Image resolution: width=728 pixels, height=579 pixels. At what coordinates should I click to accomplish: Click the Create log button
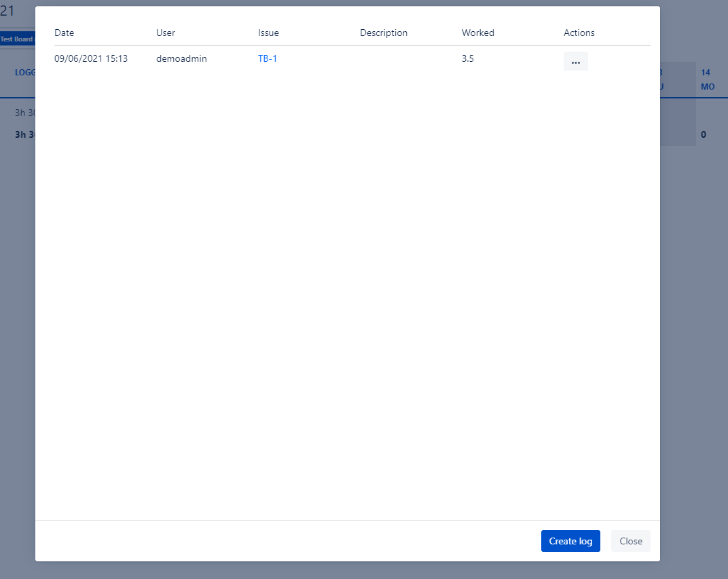[570, 541]
